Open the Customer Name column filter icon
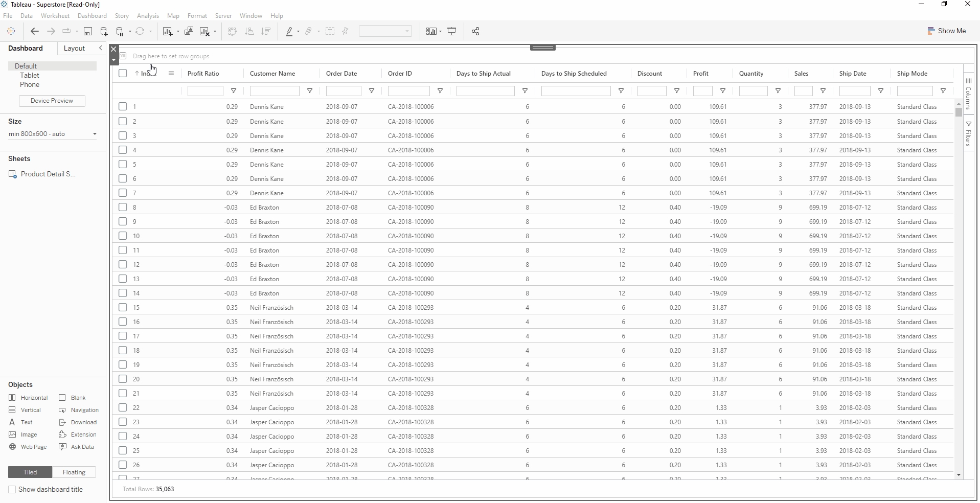 coord(309,91)
